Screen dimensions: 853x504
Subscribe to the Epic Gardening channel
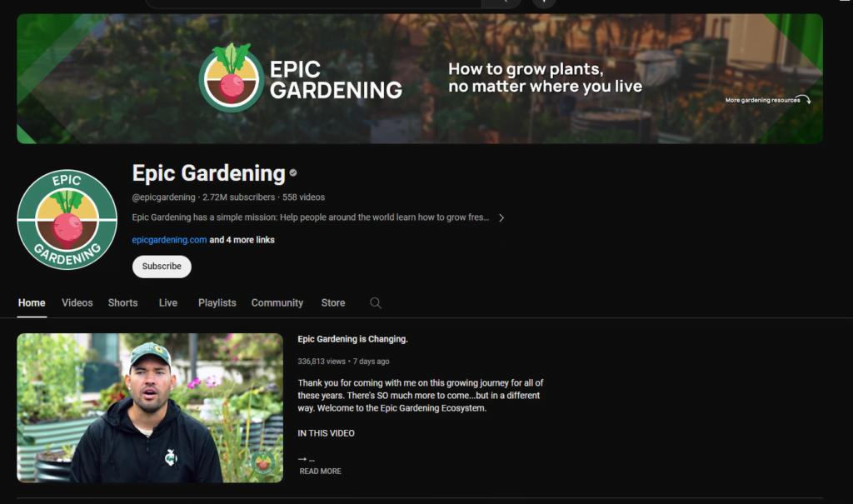[x=162, y=267]
